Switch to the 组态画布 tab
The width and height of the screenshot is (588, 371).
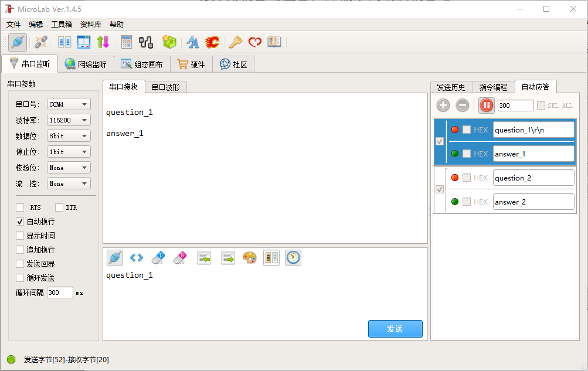click(x=142, y=64)
